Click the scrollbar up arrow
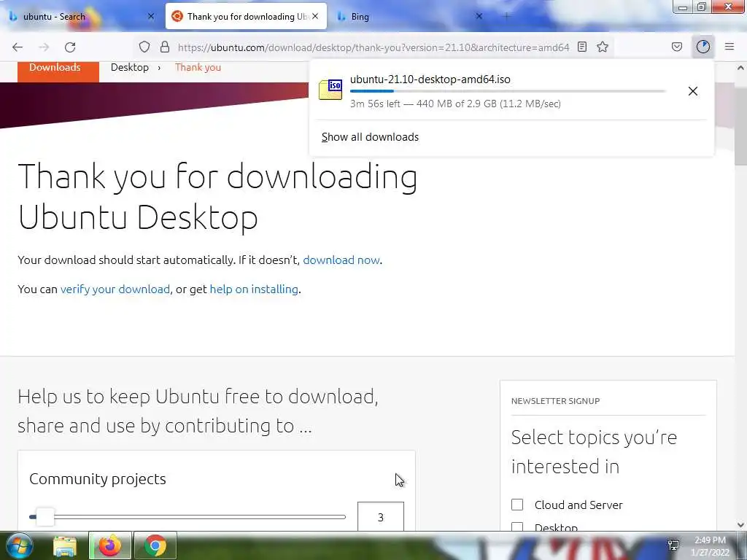The height and width of the screenshot is (560, 747). tap(740, 68)
